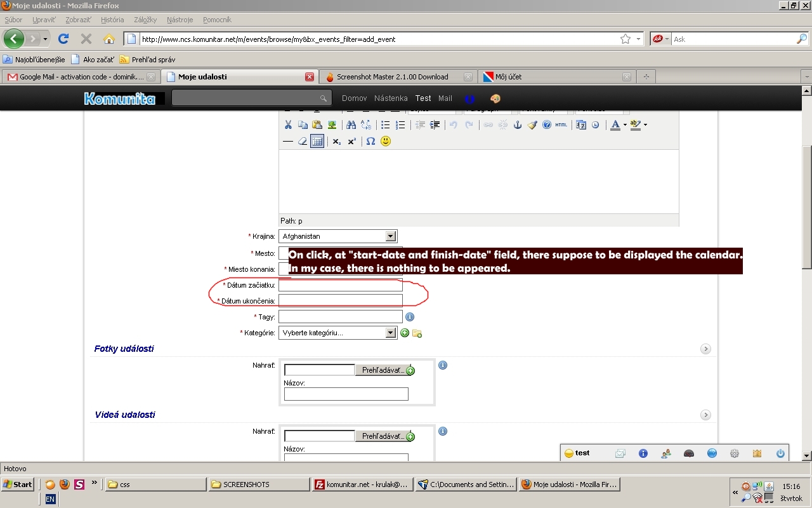
Task: Open the SCREENSHOTS folder in the taskbar
Action: tap(259, 485)
